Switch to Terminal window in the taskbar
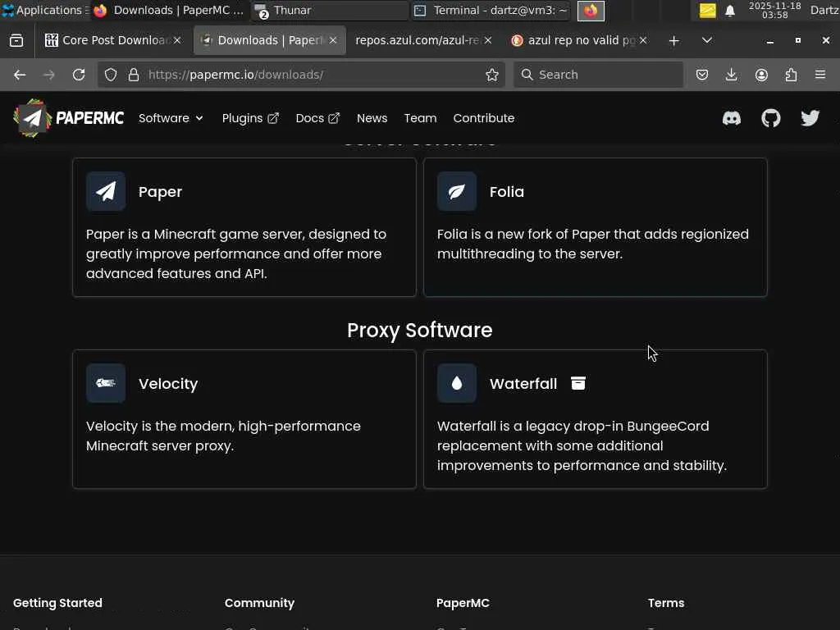 (x=491, y=10)
